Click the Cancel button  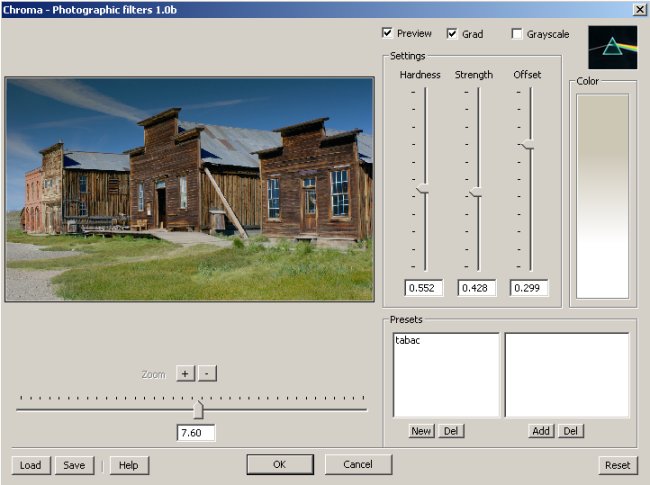pos(358,464)
